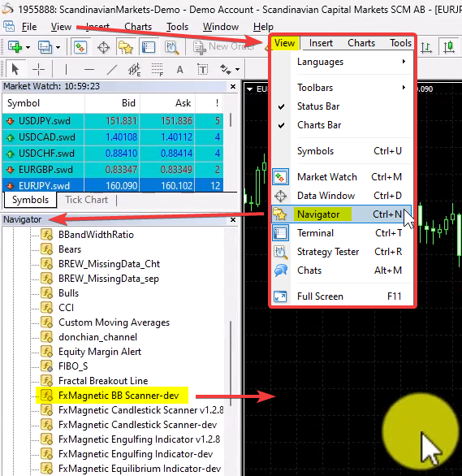Open the View menu in the menu bar
The height and width of the screenshot is (476, 462).
(x=61, y=27)
